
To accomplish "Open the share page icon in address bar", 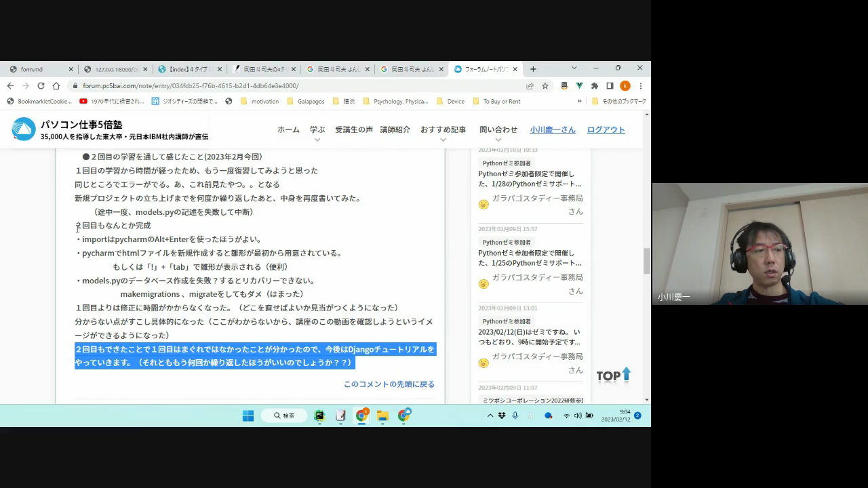I will pos(530,86).
